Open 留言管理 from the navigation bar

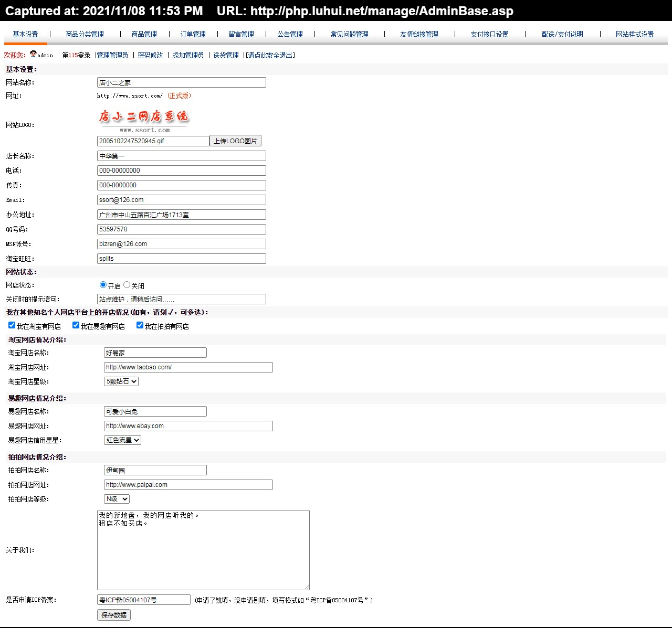click(241, 34)
